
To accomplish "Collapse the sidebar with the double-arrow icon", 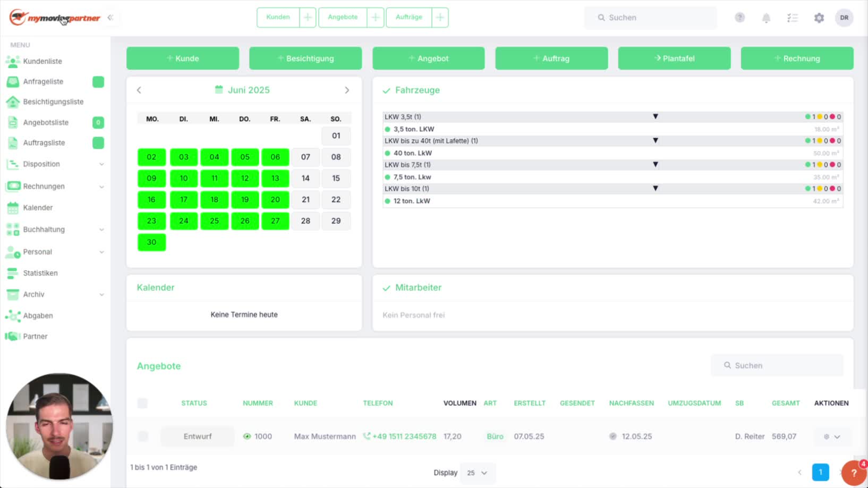I will click(x=110, y=18).
